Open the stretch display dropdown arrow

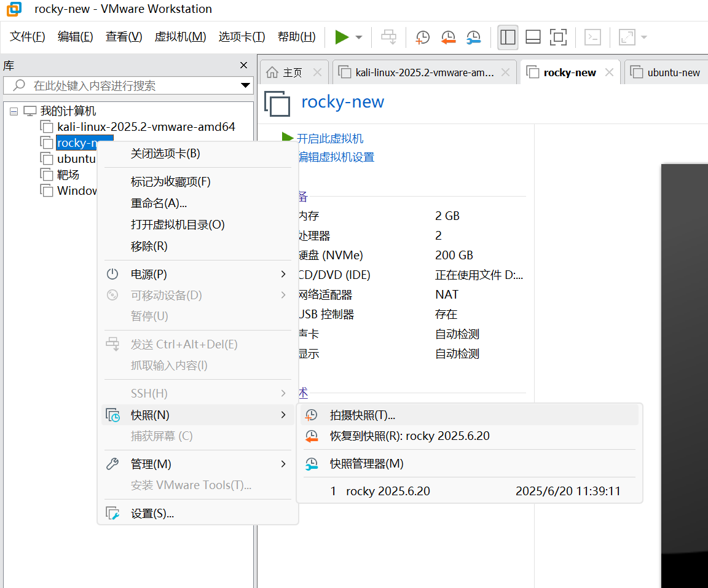[644, 37]
